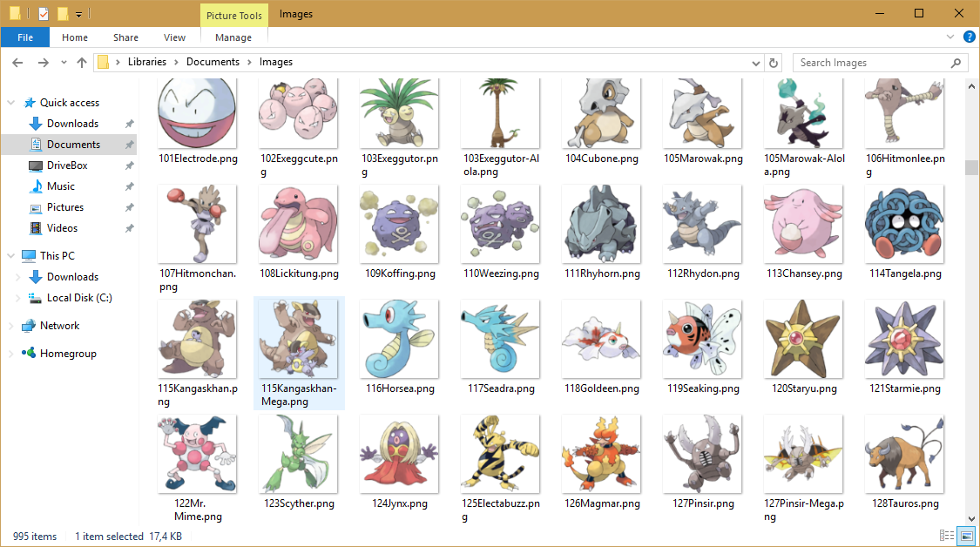Select the 101Electrode.png thumbnail
The width and height of the screenshot is (980, 547).
[x=197, y=113]
